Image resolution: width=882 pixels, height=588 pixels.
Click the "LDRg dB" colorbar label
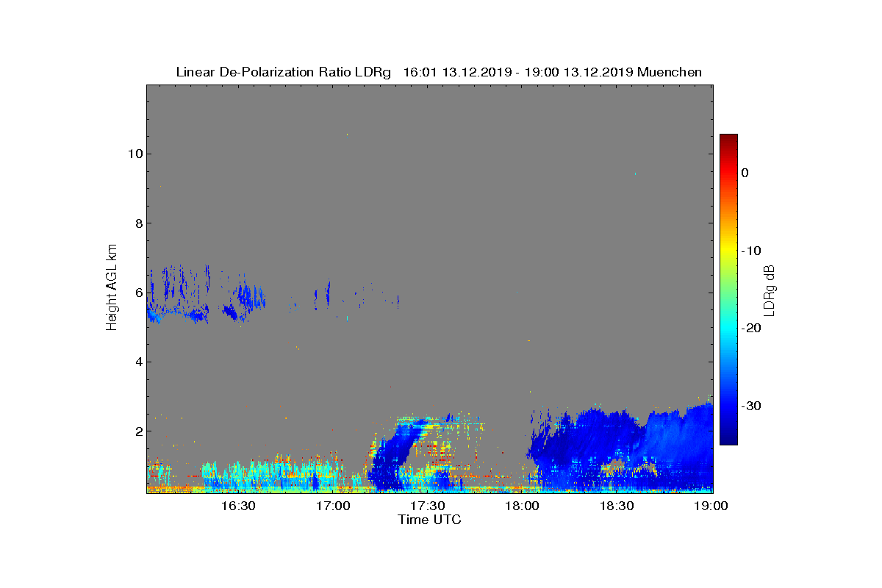[770, 290]
